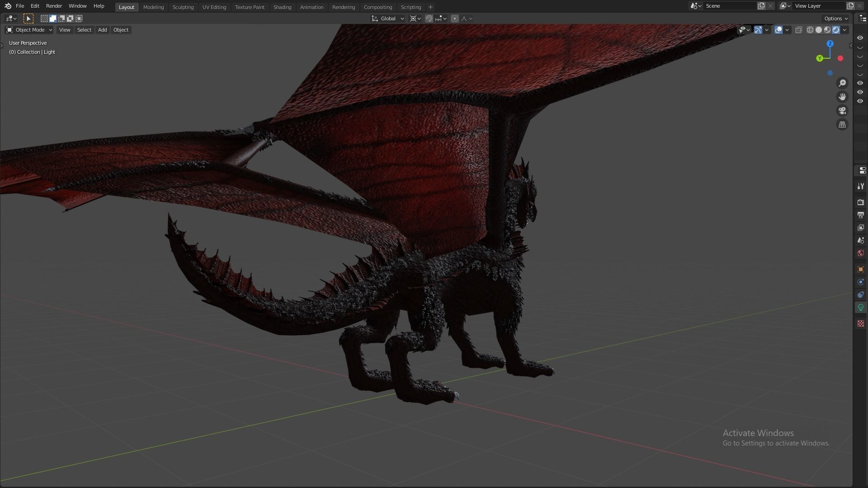Open the Render properties tab
The image size is (868, 488).
pyautogui.click(x=861, y=202)
